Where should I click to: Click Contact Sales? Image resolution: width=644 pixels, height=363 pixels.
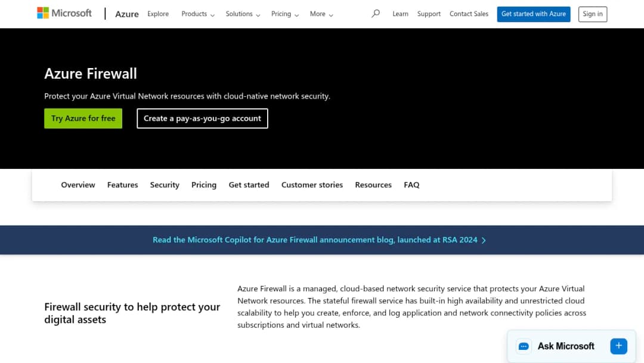tap(469, 14)
